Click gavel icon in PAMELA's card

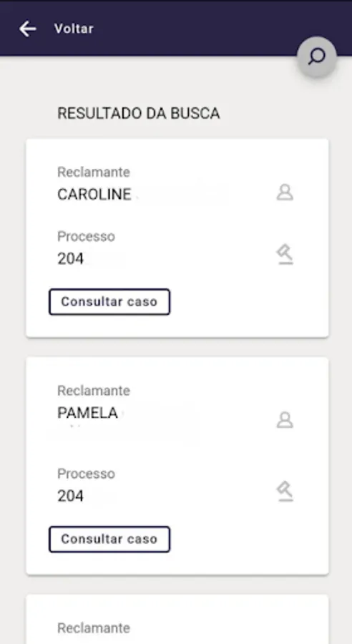pos(285,491)
